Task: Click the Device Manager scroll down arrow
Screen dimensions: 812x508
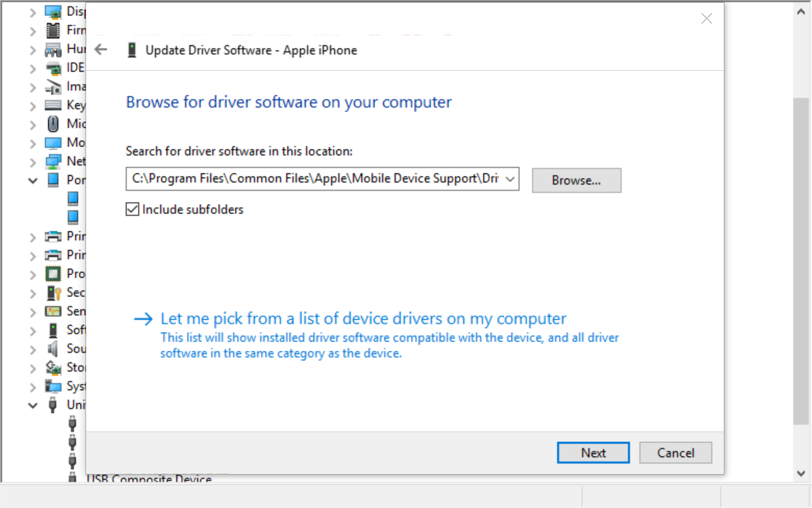Action: [x=801, y=473]
